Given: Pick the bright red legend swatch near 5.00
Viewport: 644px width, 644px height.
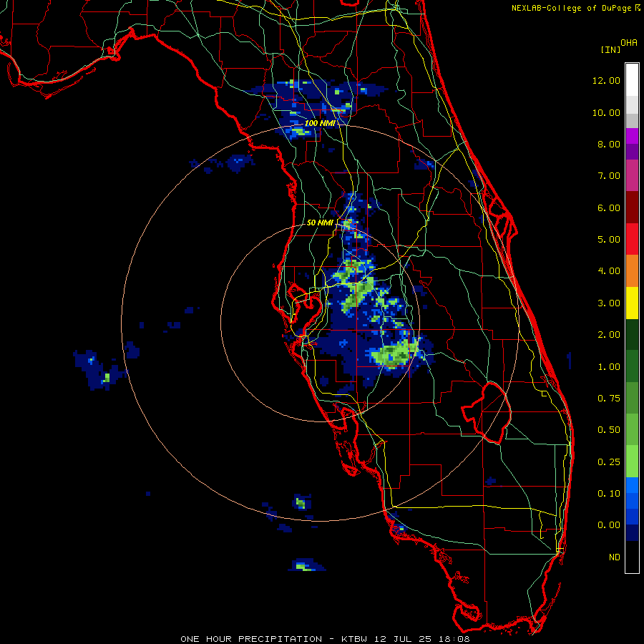Looking at the screenshot, I should click(x=632, y=239).
